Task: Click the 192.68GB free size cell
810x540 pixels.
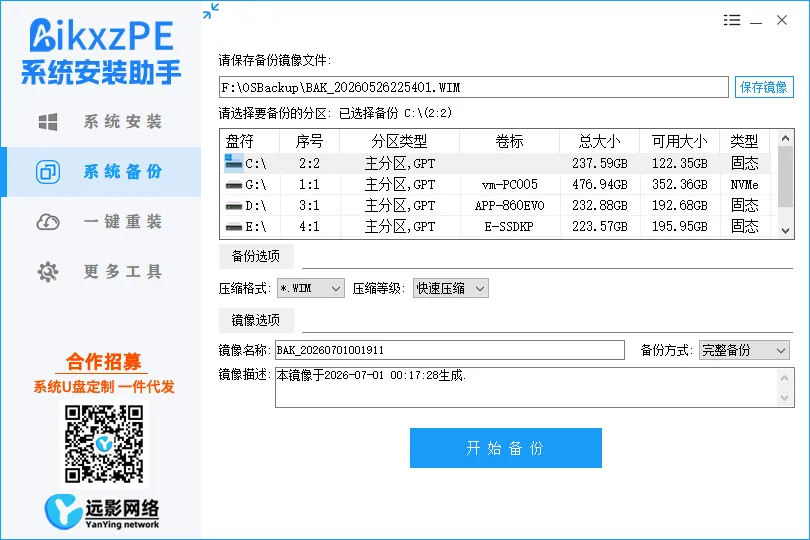Action: tap(679, 206)
